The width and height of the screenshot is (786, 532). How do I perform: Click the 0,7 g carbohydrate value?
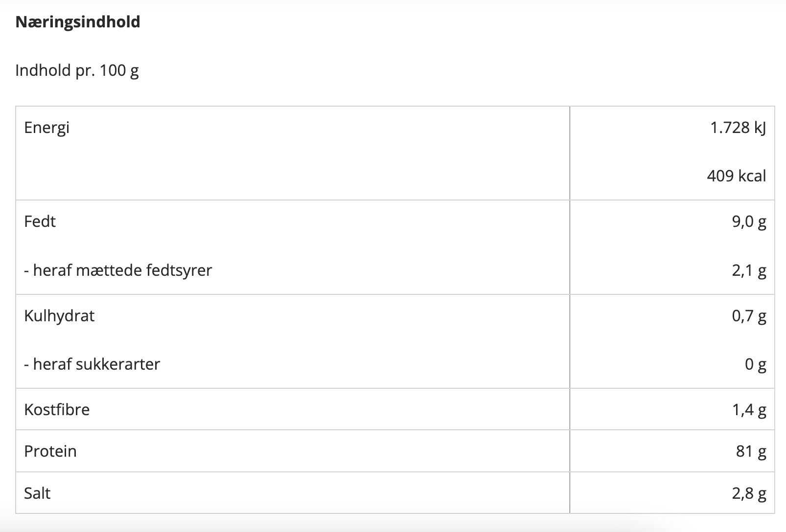[749, 316]
